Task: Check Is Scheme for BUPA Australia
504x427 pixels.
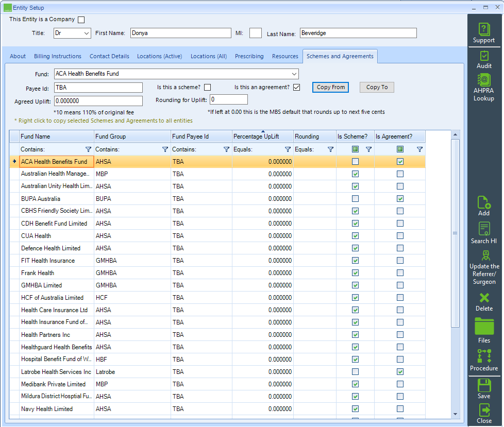Action: coord(355,198)
